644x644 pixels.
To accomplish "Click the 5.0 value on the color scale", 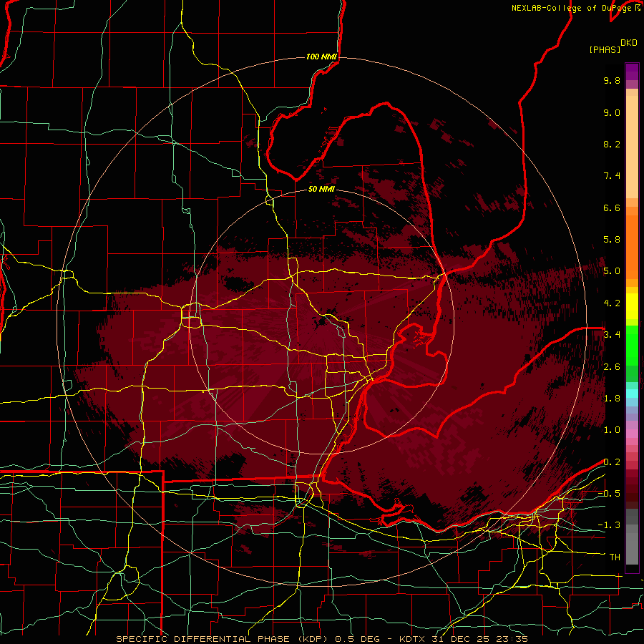I will (612, 271).
